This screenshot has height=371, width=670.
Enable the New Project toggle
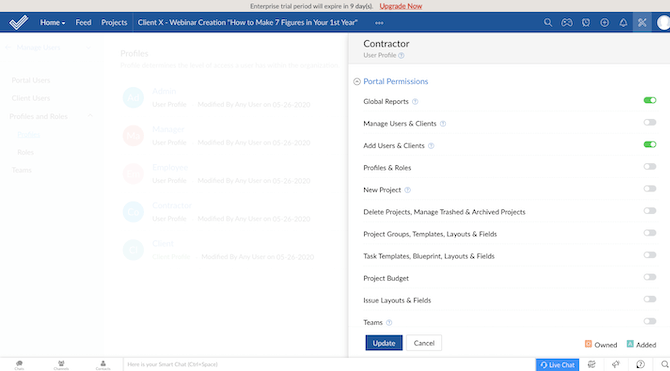point(650,189)
